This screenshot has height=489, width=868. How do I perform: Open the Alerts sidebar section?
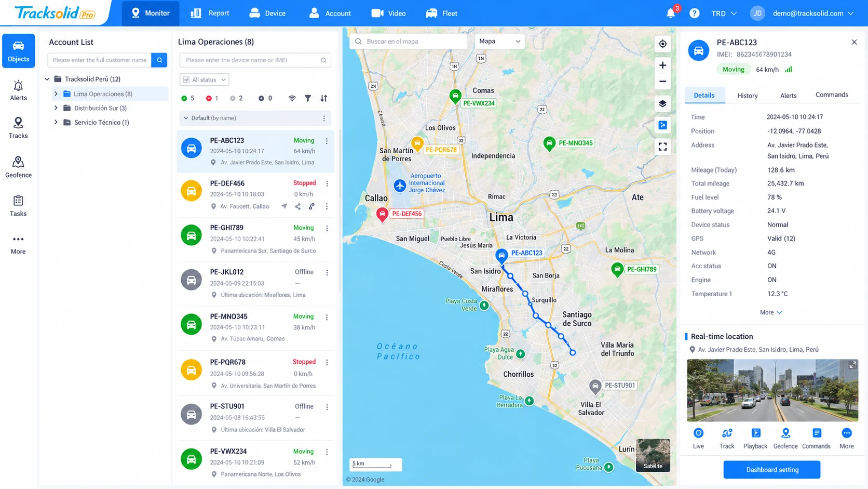tap(18, 90)
